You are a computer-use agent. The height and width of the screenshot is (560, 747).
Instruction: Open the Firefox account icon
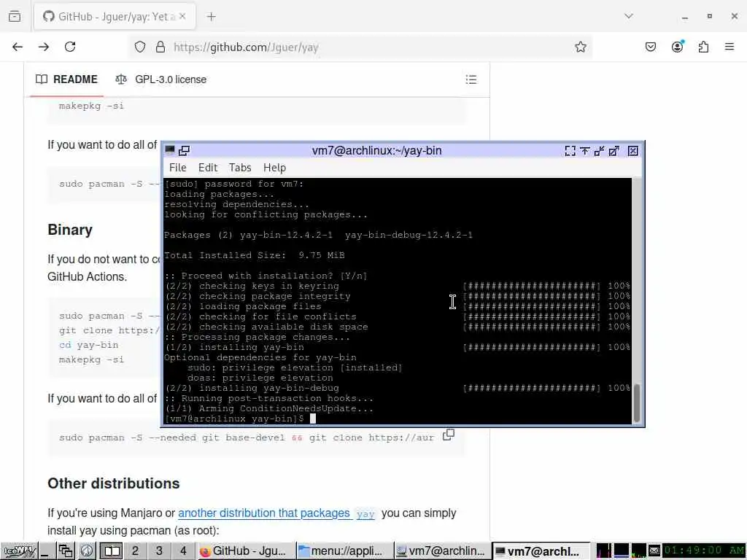click(x=677, y=47)
